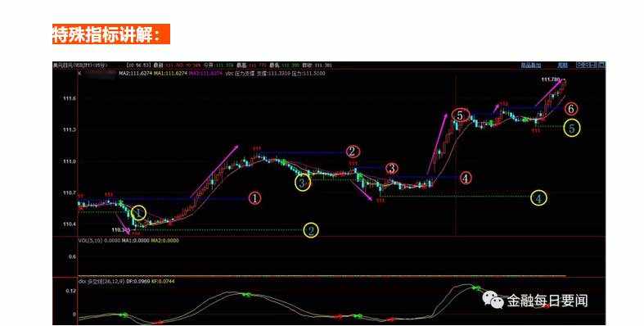Click the 110.7 price axis label
The image size is (644, 326).
(70, 192)
